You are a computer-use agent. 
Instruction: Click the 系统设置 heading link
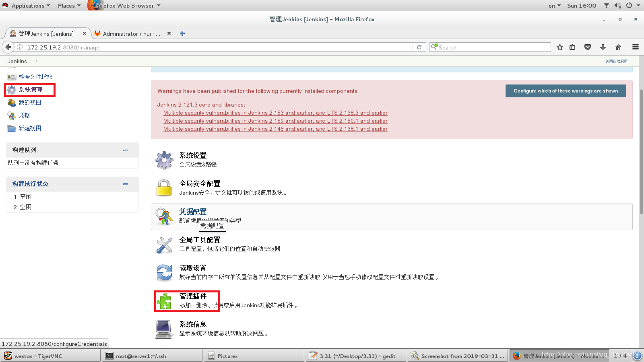tap(193, 156)
